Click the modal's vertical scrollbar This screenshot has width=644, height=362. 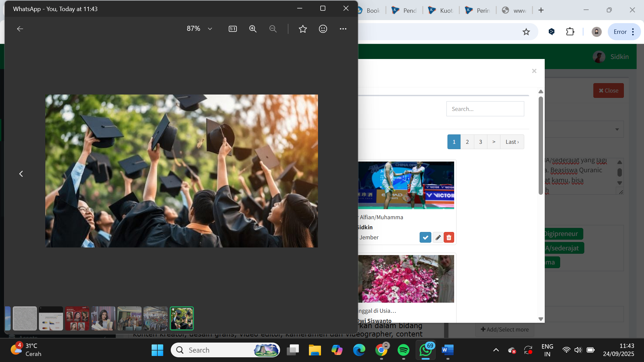[540, 146]
